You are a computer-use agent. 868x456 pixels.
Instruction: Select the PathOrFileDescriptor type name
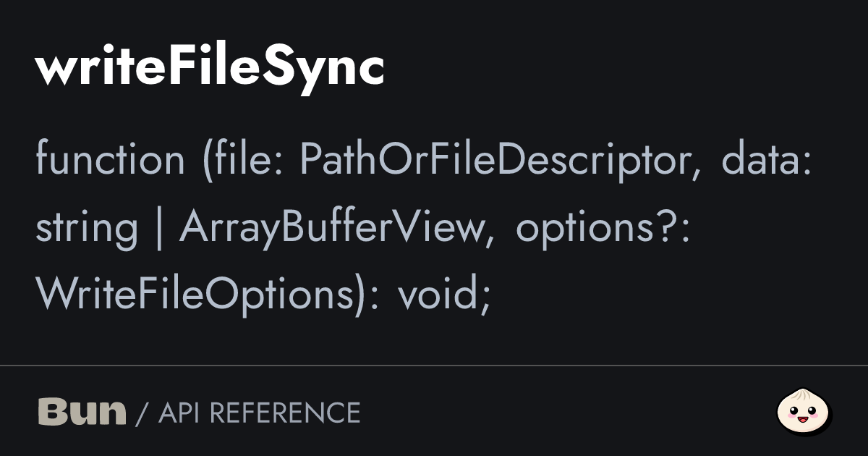tap(498, 160)
